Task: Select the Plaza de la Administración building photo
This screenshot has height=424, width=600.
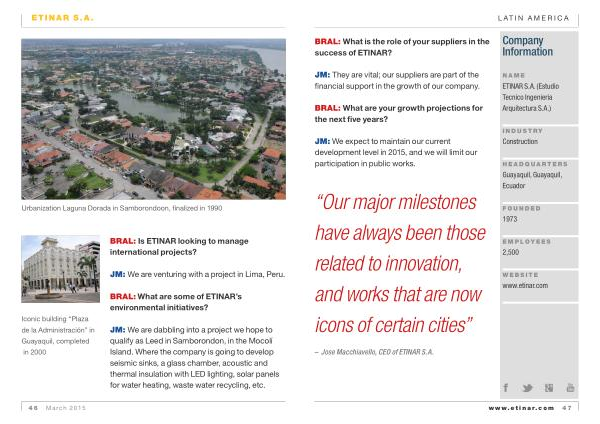Action: (x=60, y=269)
